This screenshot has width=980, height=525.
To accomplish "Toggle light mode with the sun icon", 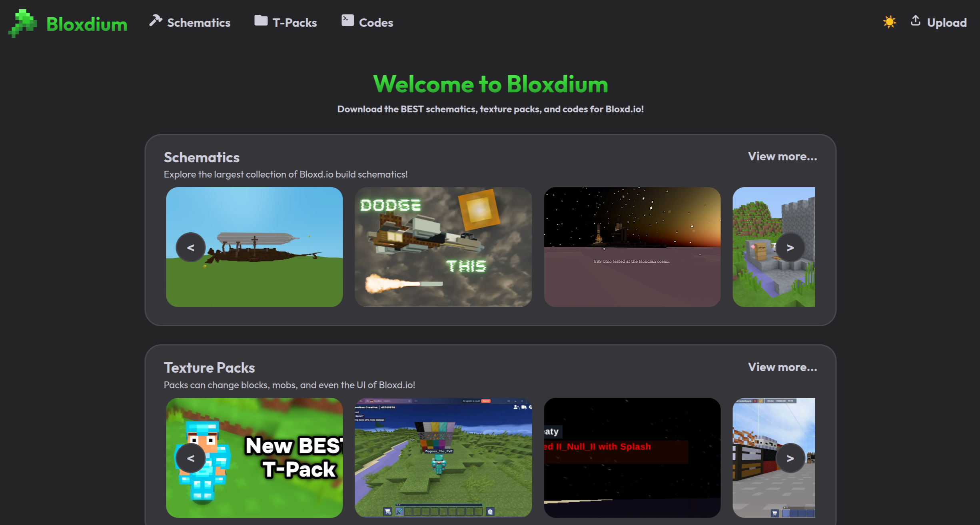I will 889,22.
